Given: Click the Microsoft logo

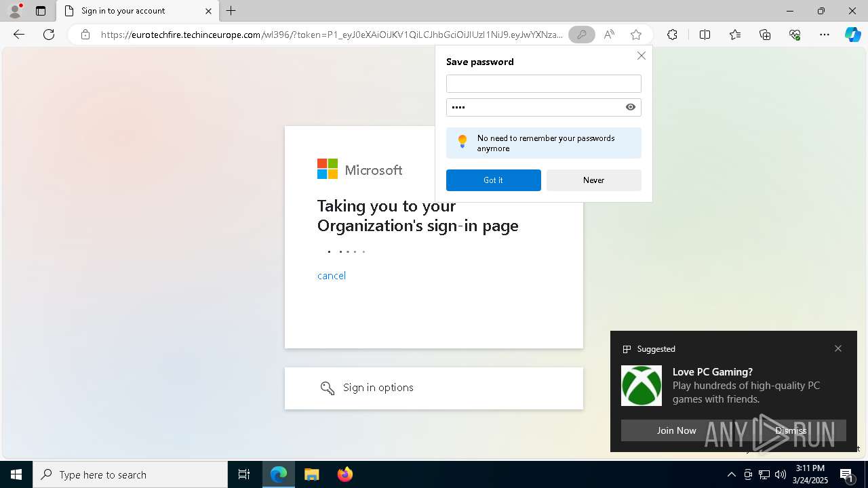Looking at the screenshot, I should coord(359,169).
